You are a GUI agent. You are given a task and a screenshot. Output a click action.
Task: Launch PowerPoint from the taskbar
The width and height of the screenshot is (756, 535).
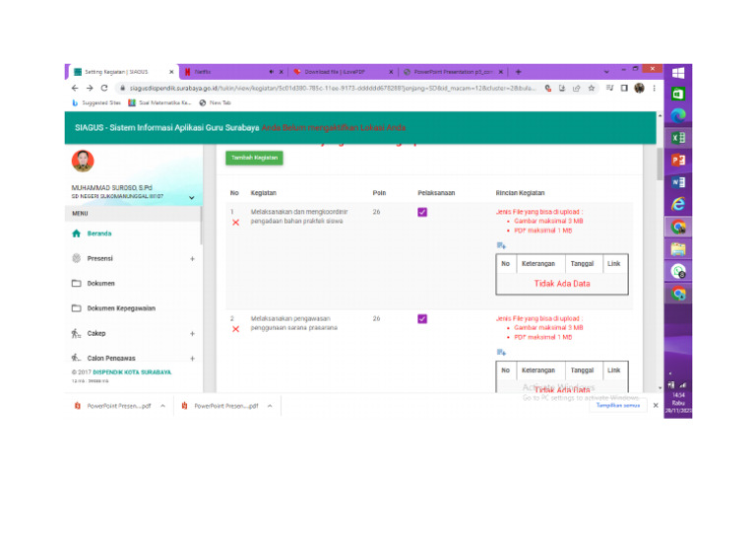678,161
